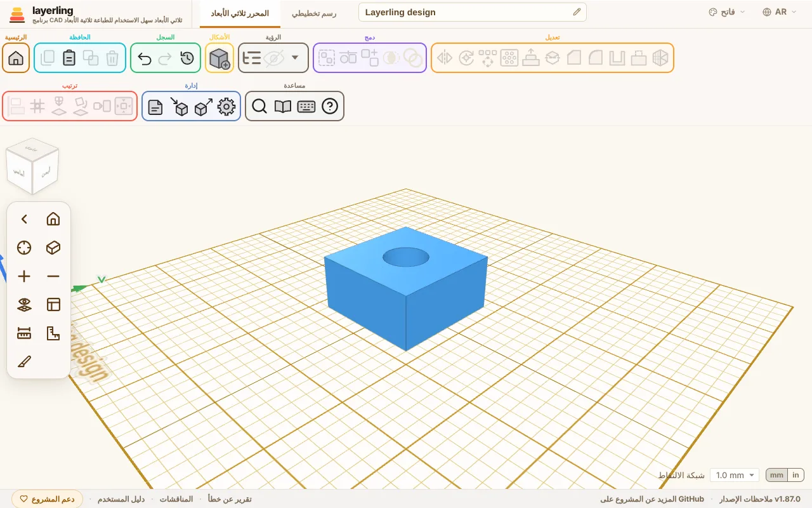Expand the snap grid 1.0 mm dropdown
Image resolution: width=812 pixels, height=508 pixels.
pyautogui.click(x=735, y=475)
